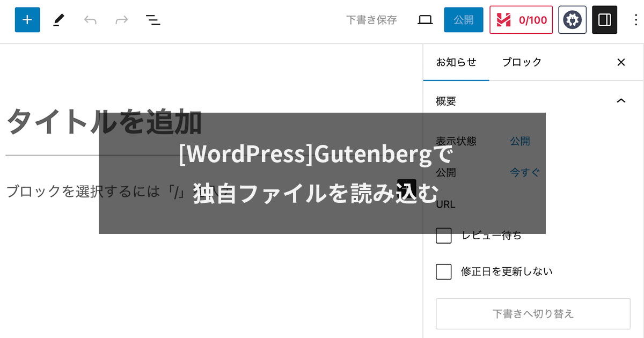Open the preview device icon
This screenshot has width=644, height=338.
tap(425, 20)
